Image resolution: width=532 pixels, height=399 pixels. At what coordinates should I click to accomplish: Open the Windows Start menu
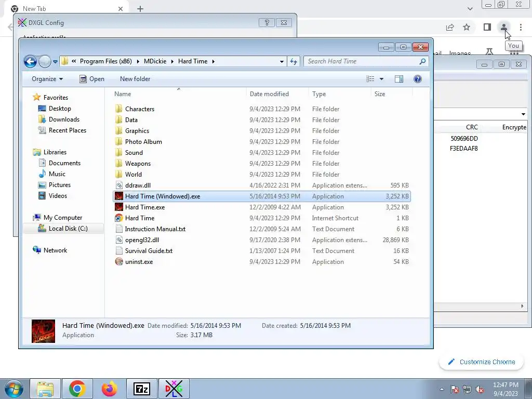(x=14, y=389)
